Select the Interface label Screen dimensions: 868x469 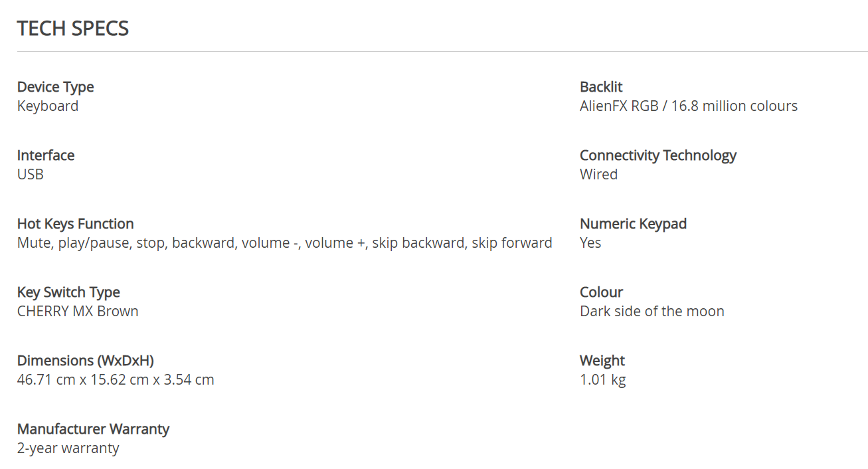tap(46, 155)
